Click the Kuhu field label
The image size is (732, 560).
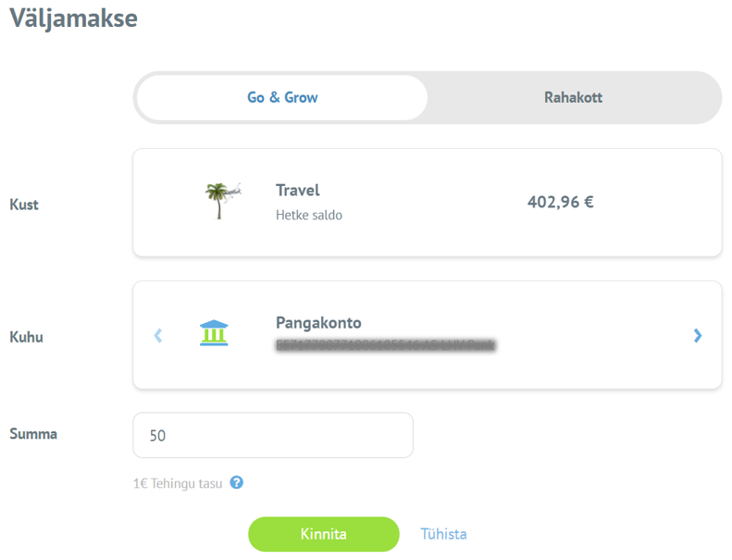point(26,337)
